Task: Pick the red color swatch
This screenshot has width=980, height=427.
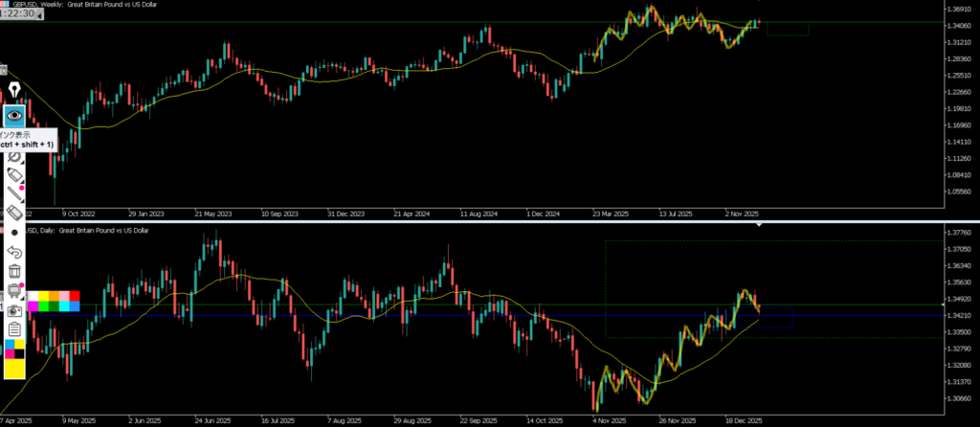Action: (75, 296)
